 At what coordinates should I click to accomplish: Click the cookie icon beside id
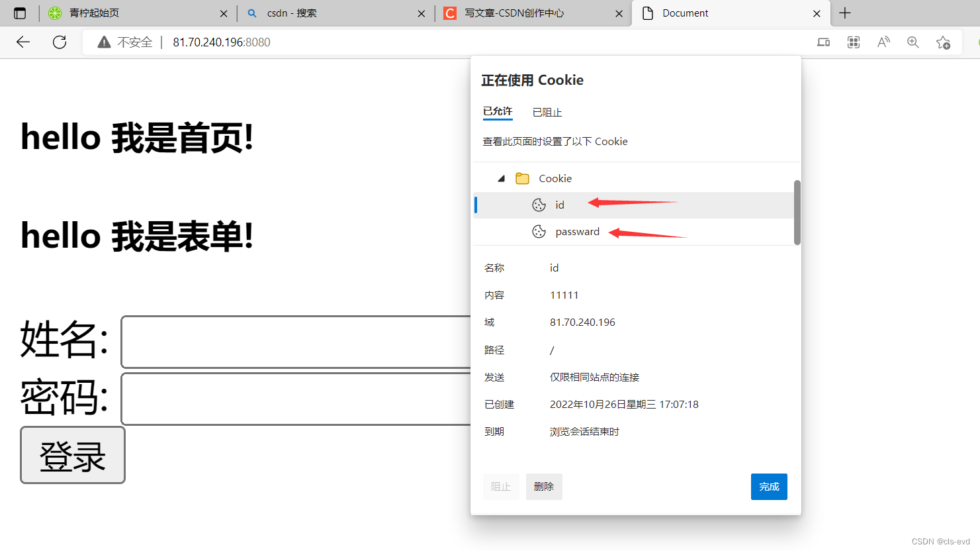539,205
